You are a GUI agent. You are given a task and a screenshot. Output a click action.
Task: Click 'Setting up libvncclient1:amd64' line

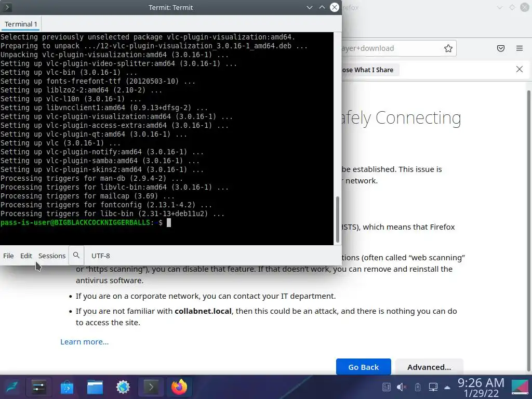coord(104,108)
